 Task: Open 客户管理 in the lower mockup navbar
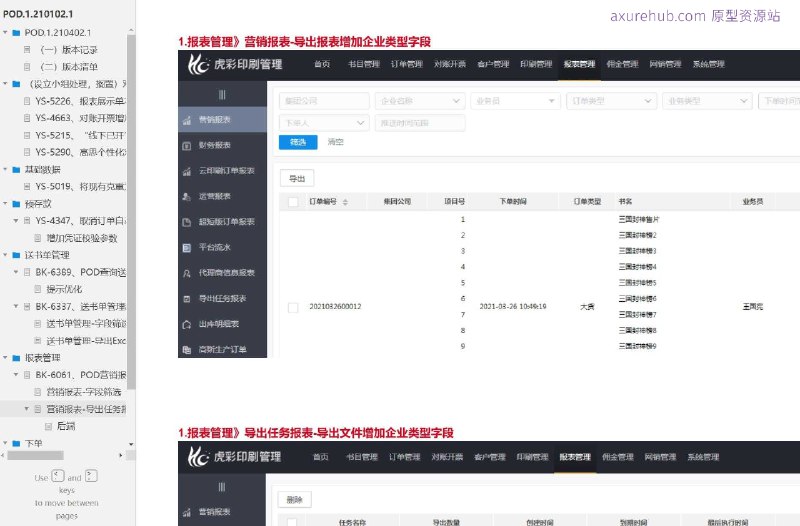[490, 457]
